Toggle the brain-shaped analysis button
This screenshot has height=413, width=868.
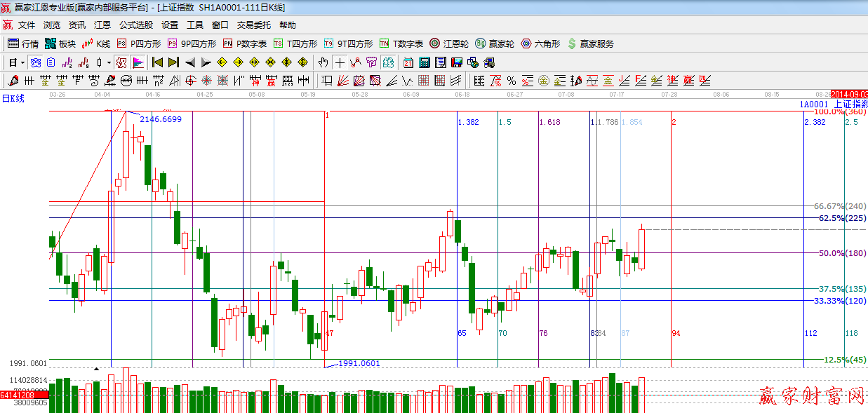pyautogui.click(x=387, y=62)
